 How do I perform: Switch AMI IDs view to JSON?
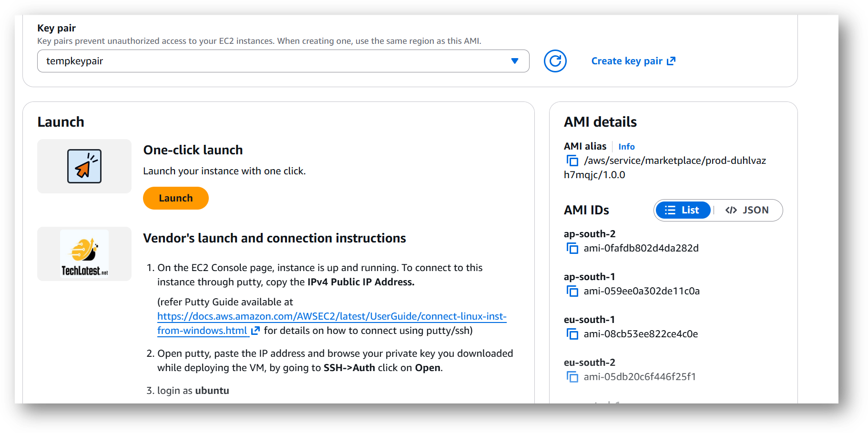(747, 210)
